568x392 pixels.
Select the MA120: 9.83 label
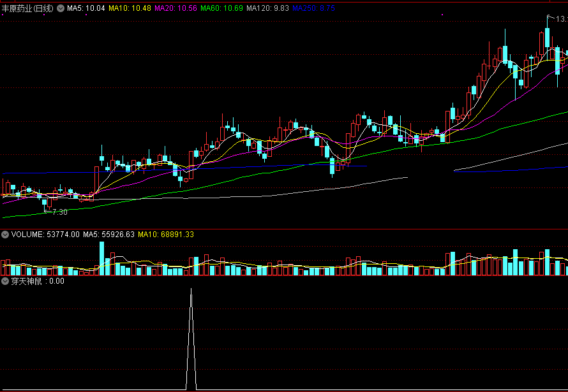pyautogui.click(x=267, y=8)
